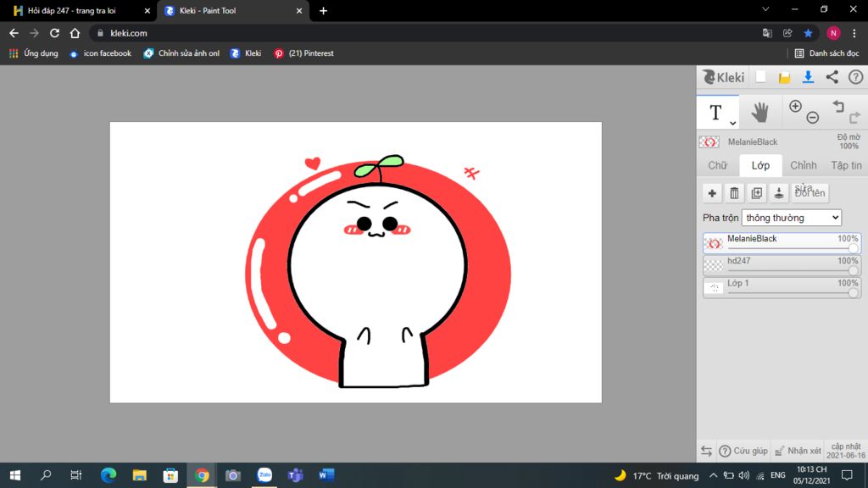Open the Cứu giúp help link

(x=743, y=451)
